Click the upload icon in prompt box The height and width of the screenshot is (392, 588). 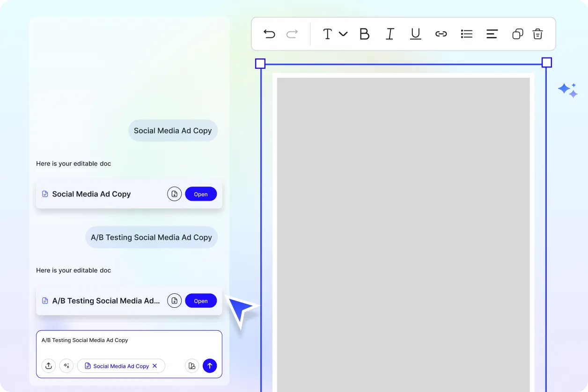click(49, 366)
